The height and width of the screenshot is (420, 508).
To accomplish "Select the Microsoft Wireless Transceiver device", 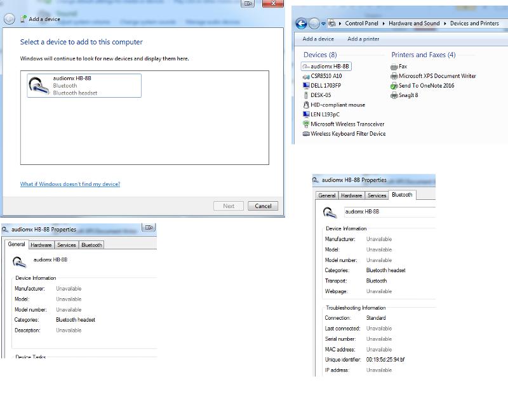I will point(344,124).
